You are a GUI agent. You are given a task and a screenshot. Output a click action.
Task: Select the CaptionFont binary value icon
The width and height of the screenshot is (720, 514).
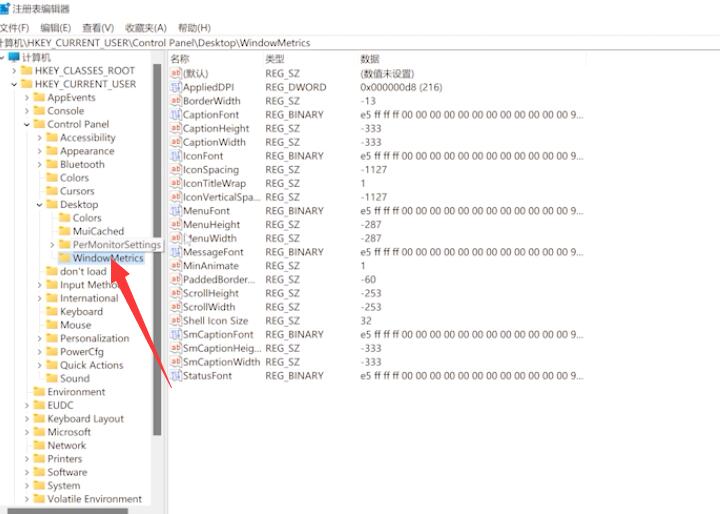[176, 115]
